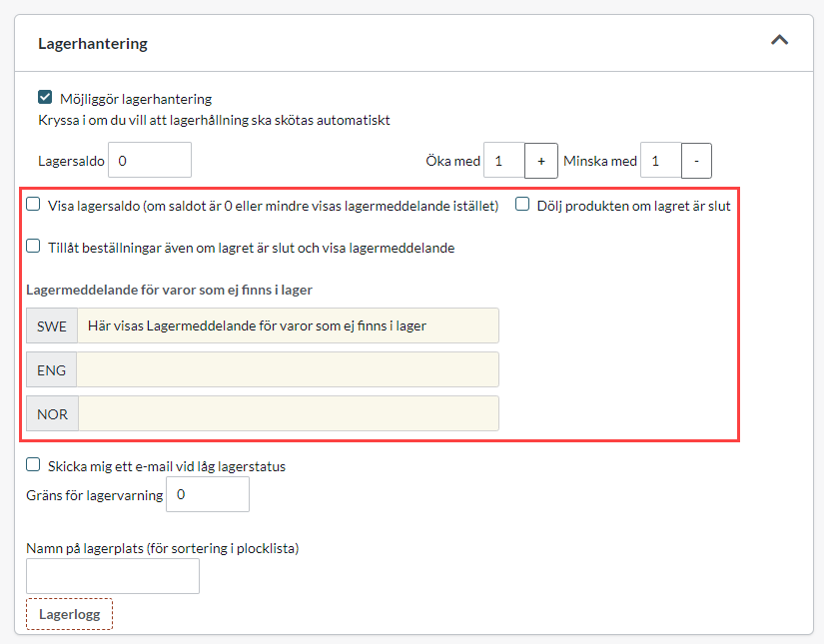This screenshot has height=644, width=824.
Task: Click the Lagerhantering section header title
Action: (x=93, y=44)
